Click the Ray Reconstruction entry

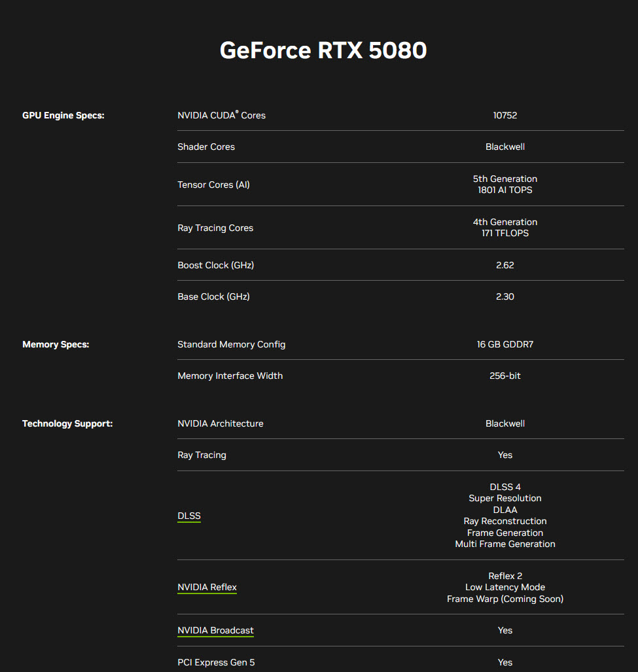[x=505, y=521]
